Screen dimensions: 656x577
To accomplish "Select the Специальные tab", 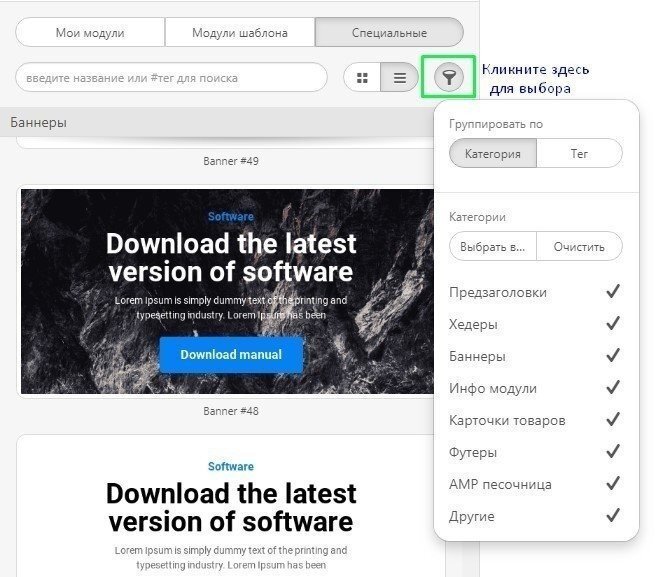I will click(x=389, y=33).
